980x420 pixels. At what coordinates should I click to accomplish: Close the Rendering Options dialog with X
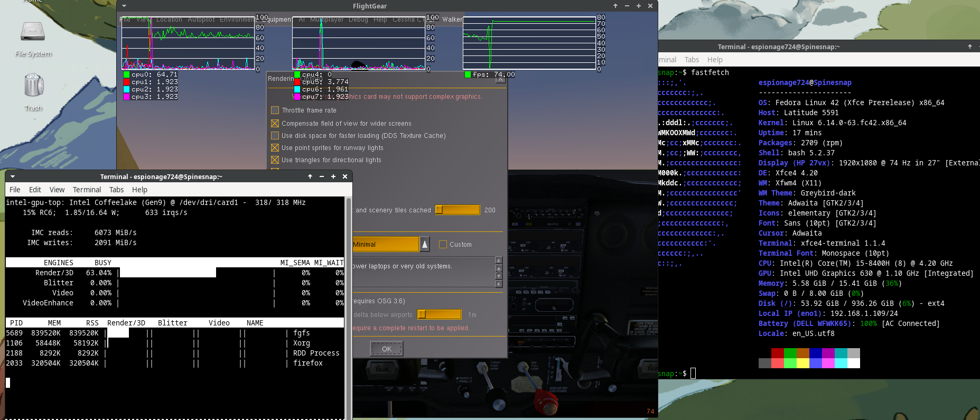coord(501,79)
